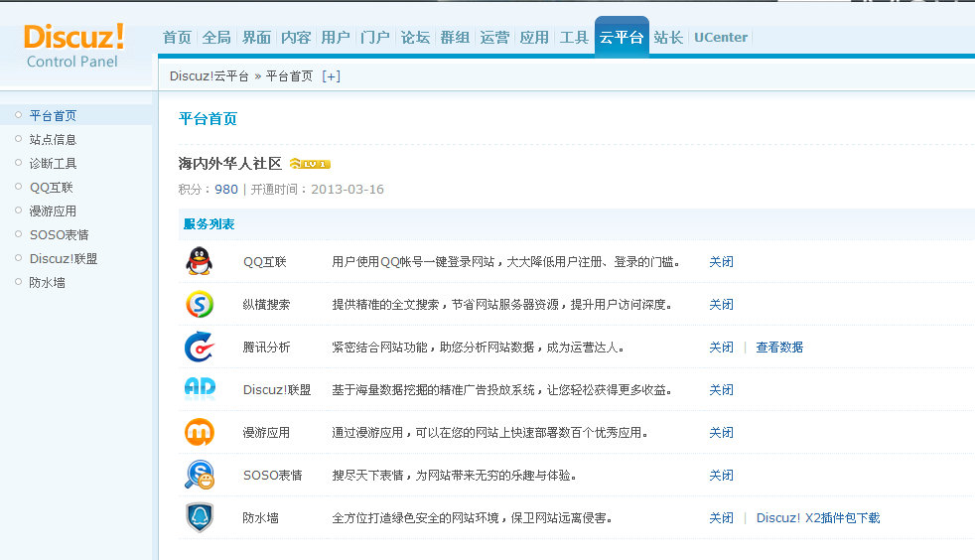Click the 服务列表 section header
This screenshot has width=975, height=560.
209,223
